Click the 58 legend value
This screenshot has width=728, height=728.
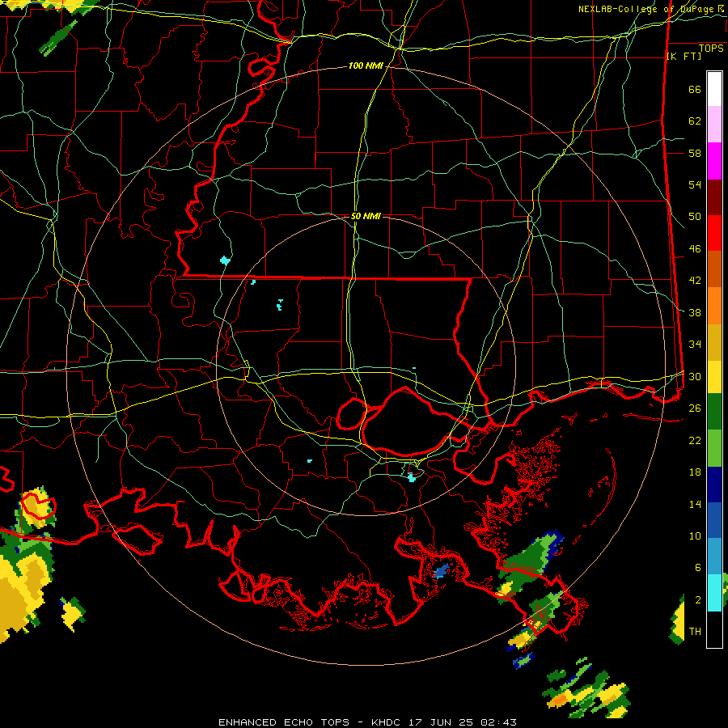coord(695,153)
